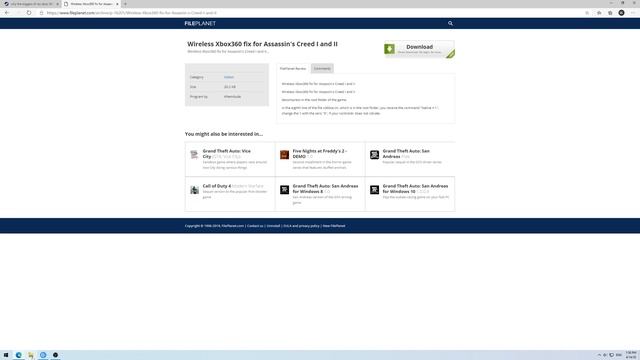Open GTA San Andreas for Windows 8 link
640x360 pixels.
[325, 189]
